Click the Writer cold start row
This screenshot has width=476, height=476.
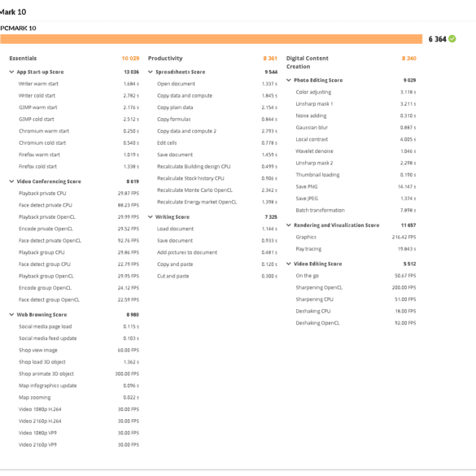[x=79, y=96]
